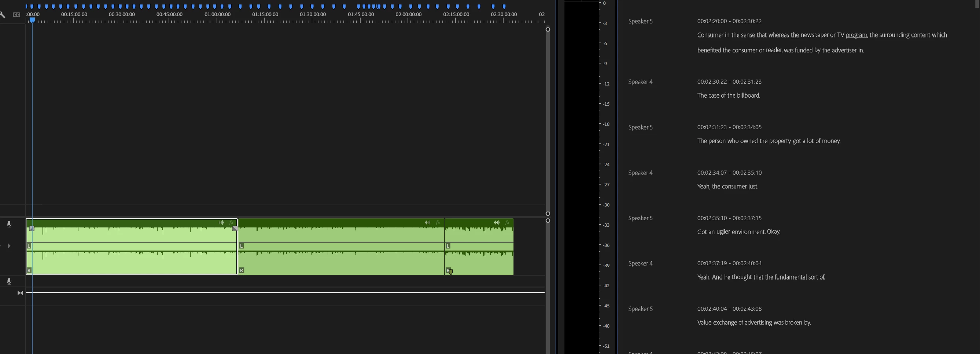
Task: Enable voice-over record mic on empty audio track
Action: tap(9, 281)
